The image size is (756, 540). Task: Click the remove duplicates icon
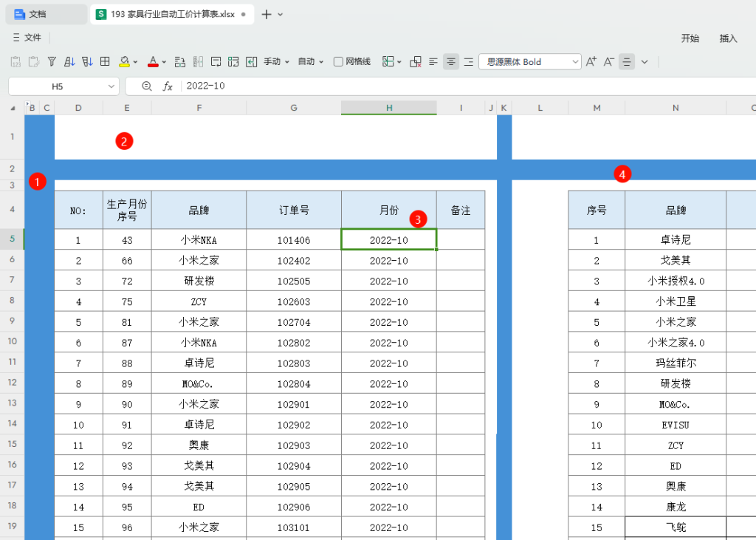click(416, 62)
